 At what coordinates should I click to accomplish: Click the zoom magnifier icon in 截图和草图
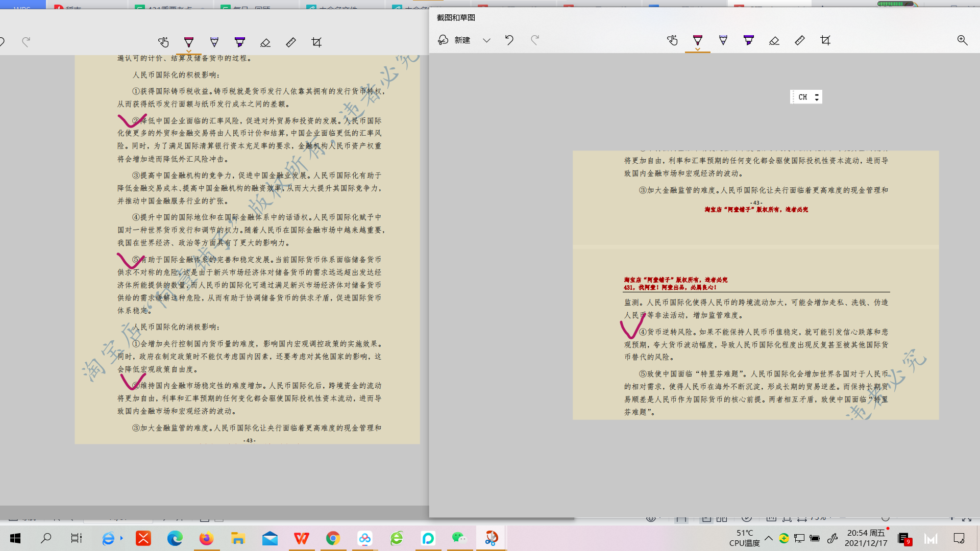962,40
